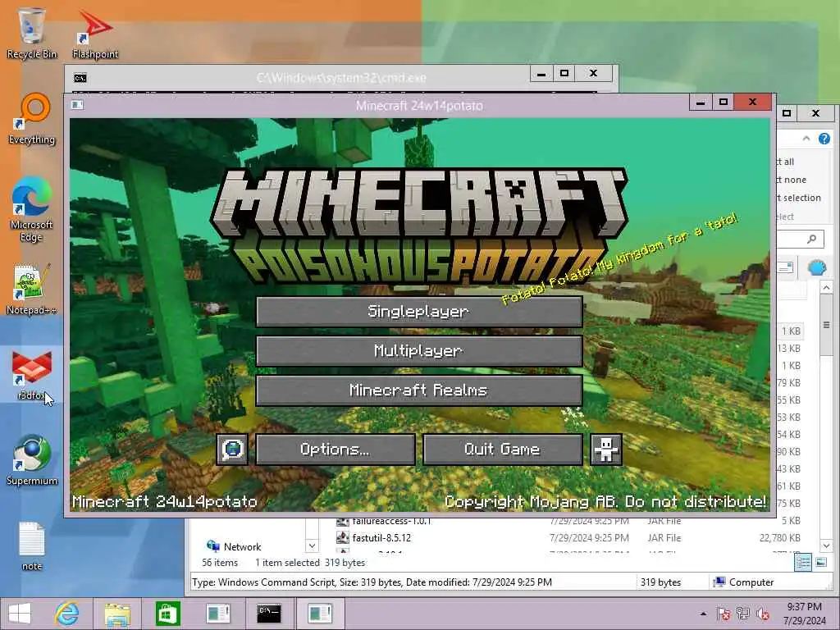Viewport: 840px width, 630px height.
Task: Switch to cmd.exe taskbar item
Action: coord(268,614)
